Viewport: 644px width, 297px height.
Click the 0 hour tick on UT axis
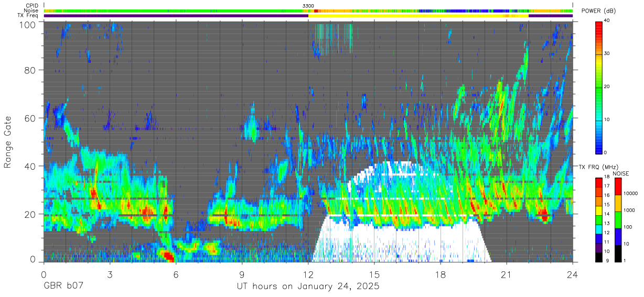[x=44, y=274]
